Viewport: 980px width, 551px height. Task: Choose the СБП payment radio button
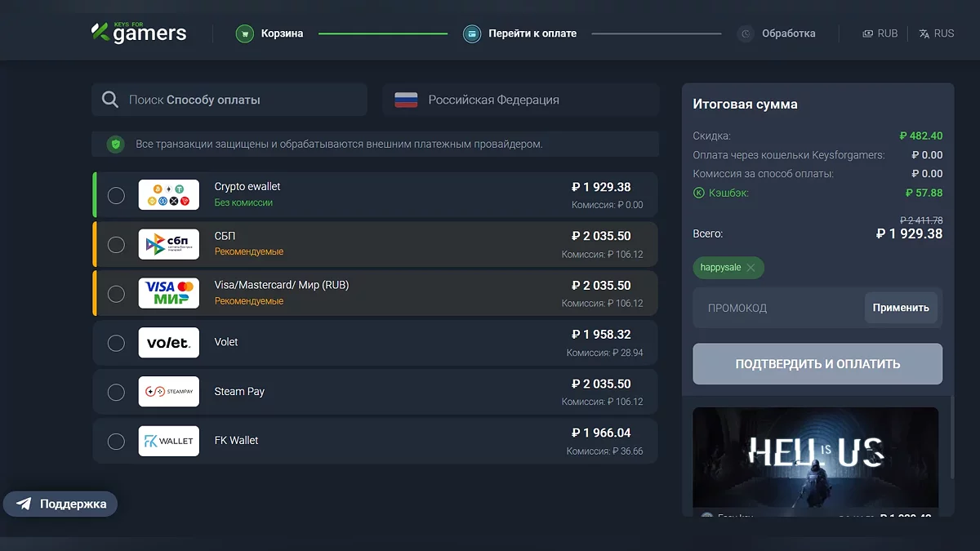pyautogui.click(x=116, y=245)
